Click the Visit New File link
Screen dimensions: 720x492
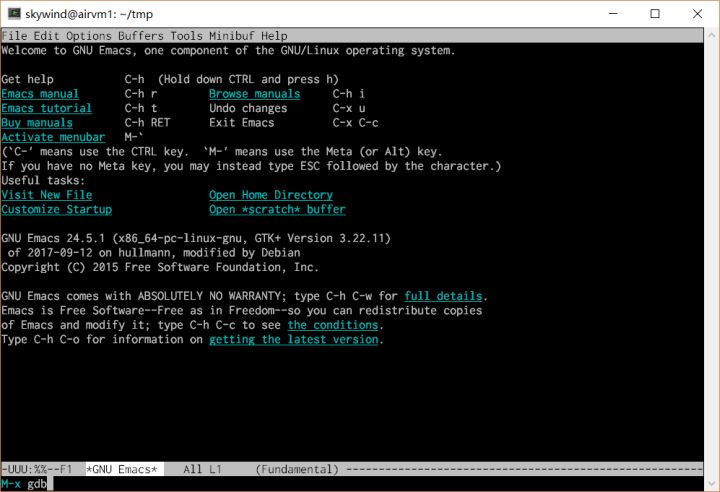46,195
